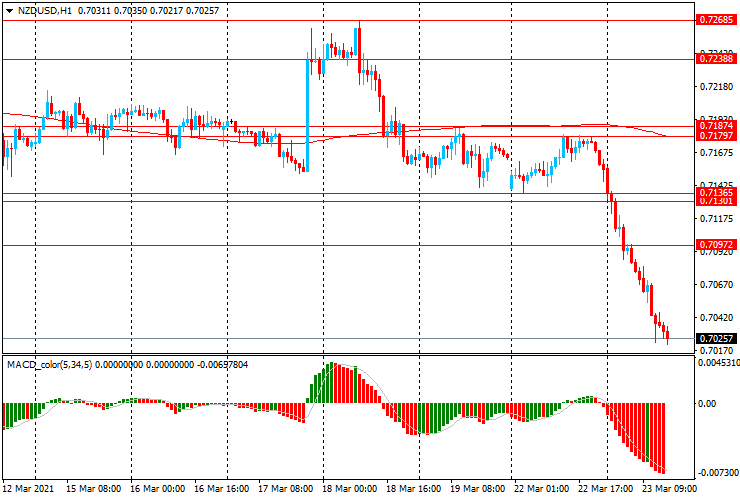The image size is (740, 500).
Task: Click the 15 Mar 08:00 time axis label
Action: [94, 490]
